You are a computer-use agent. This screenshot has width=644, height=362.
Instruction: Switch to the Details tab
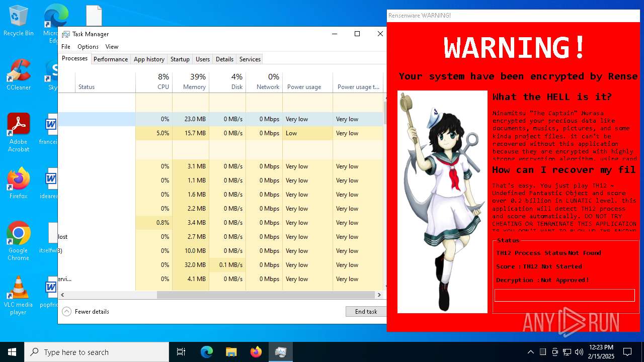tap(224, 59)
